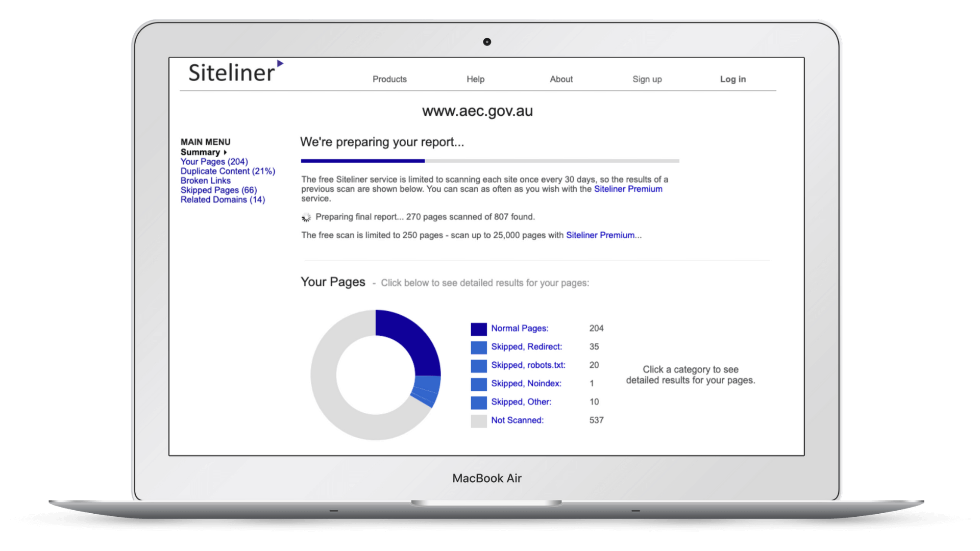Click the Siteliner Premium link in first paragraph

click(x=628, y=189)
